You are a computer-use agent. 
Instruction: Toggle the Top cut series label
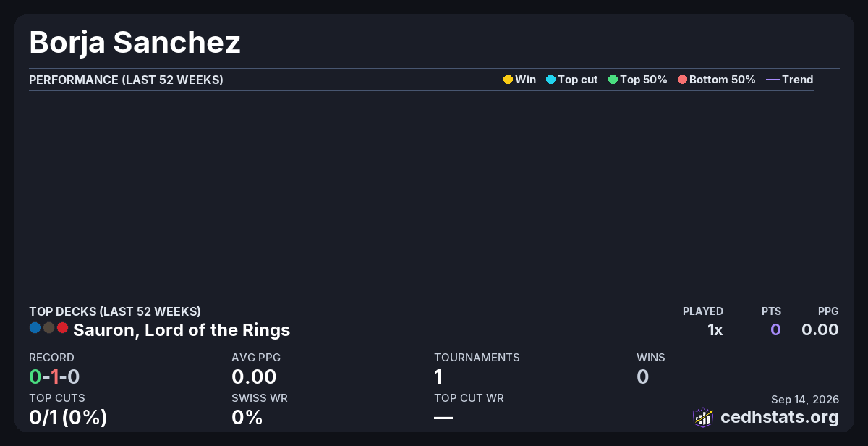578,80
